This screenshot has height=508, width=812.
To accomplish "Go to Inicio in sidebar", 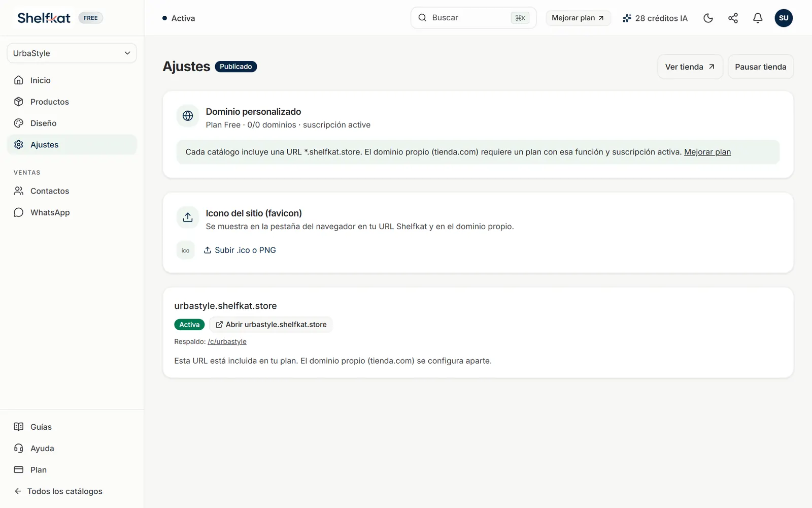I will coord(72,80).
